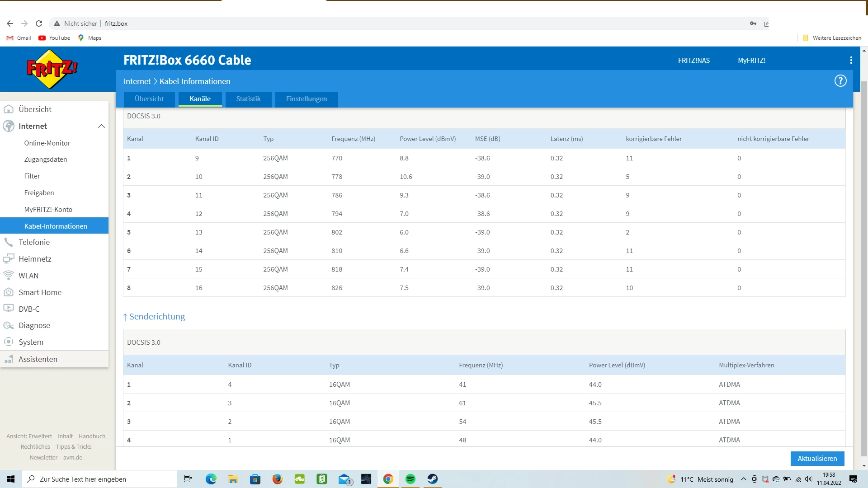Switch to the Einstellungen tab

306,99
